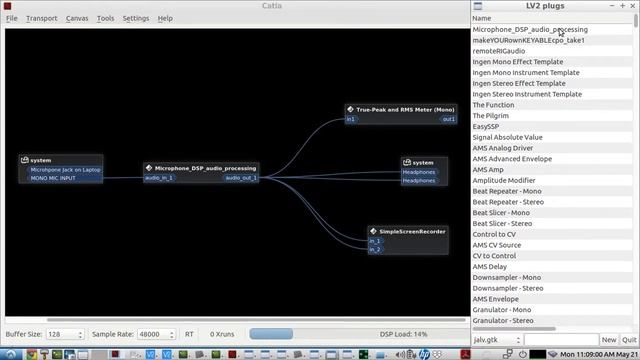Click the 0 Xruns counter
The height and width of the screenshot is (360, 640).
pyautogui.click(x=222, y=334)
